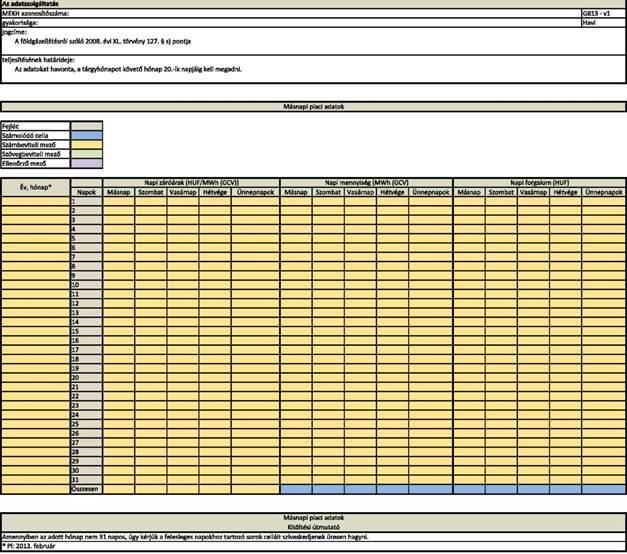Viewport: 627px width, 554px height.
Task: Click the '* Pl: 2013. február' footnote
Action: tap(28, 546)
